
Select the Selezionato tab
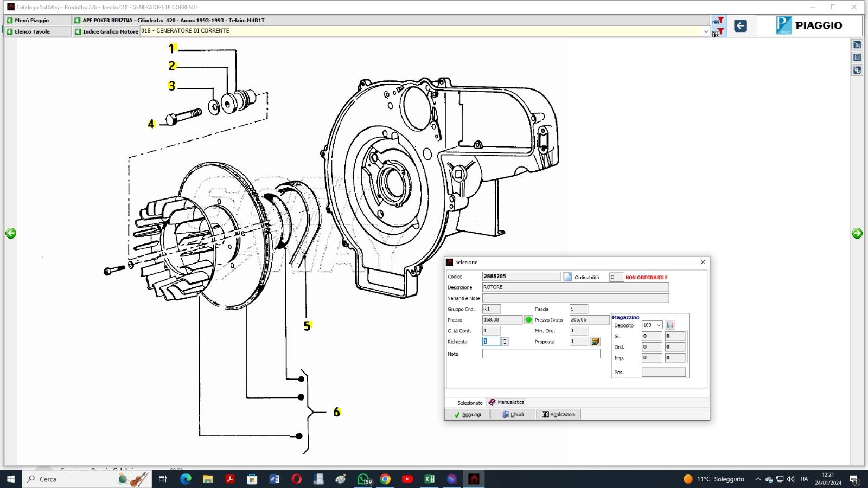469,403
